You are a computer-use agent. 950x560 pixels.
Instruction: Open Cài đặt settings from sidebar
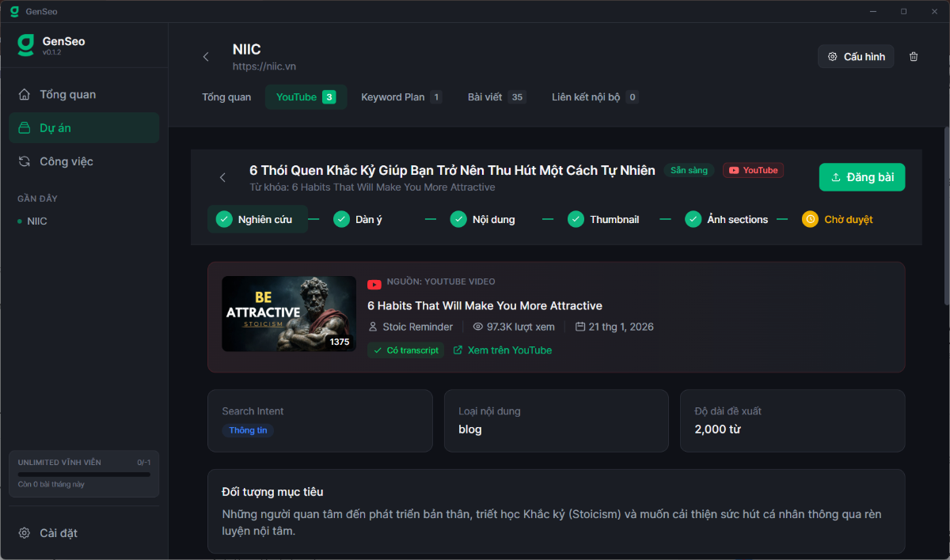click(x=25, y=533)
